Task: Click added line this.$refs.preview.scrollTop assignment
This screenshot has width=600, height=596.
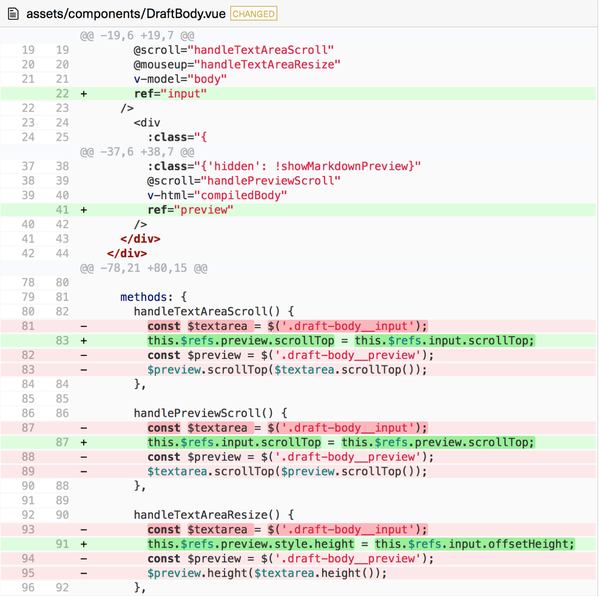Action: [298, 341]
